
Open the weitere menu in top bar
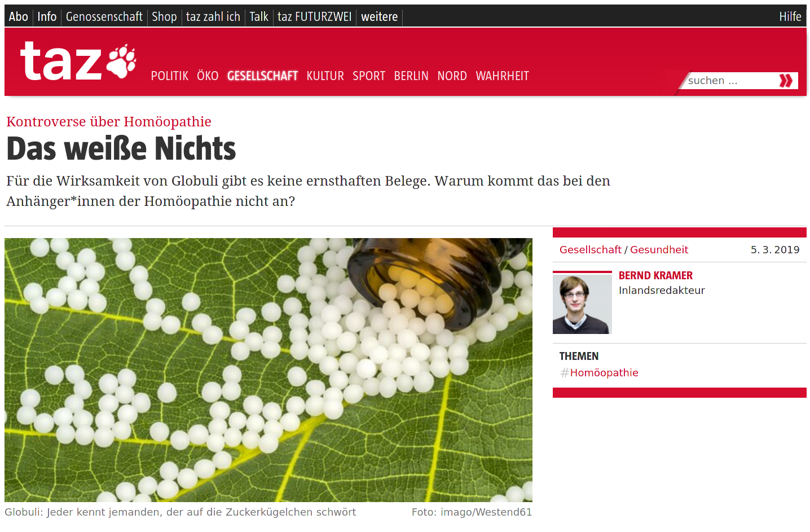[380, 17]
